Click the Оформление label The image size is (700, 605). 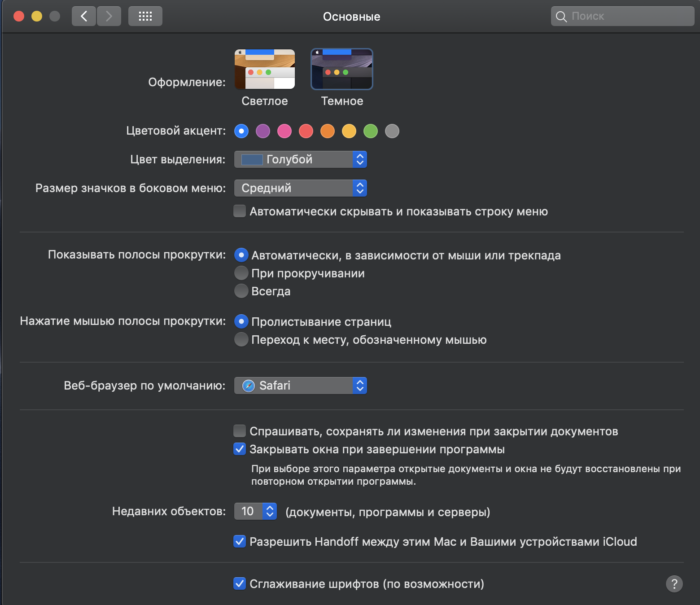pyautogui.click(x=187, y=82)
